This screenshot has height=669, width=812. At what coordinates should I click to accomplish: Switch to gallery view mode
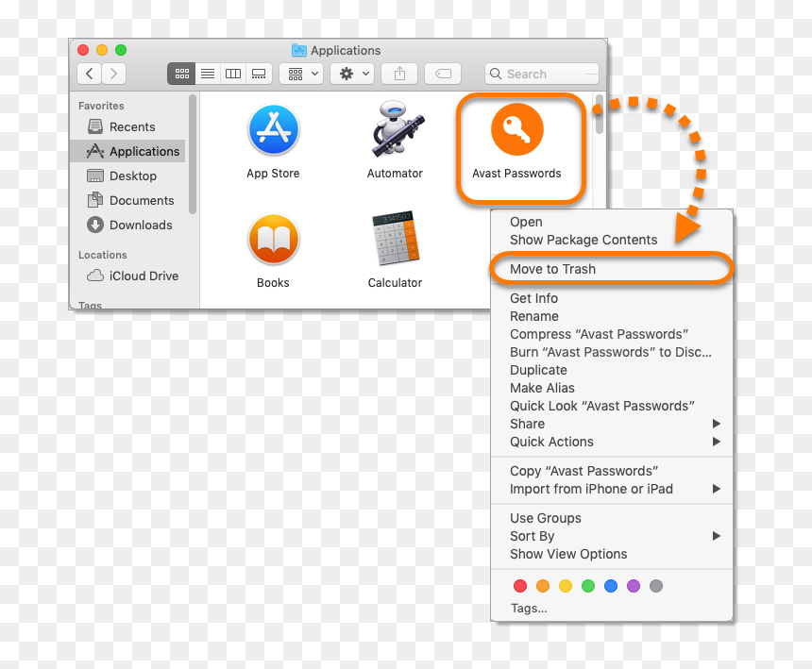[259, 74]
